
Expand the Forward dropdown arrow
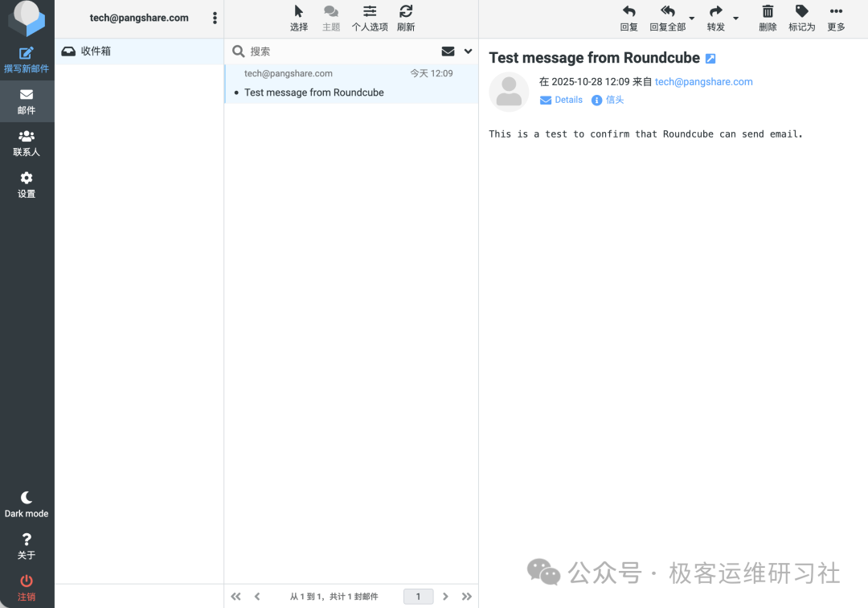tap(735, 18)
